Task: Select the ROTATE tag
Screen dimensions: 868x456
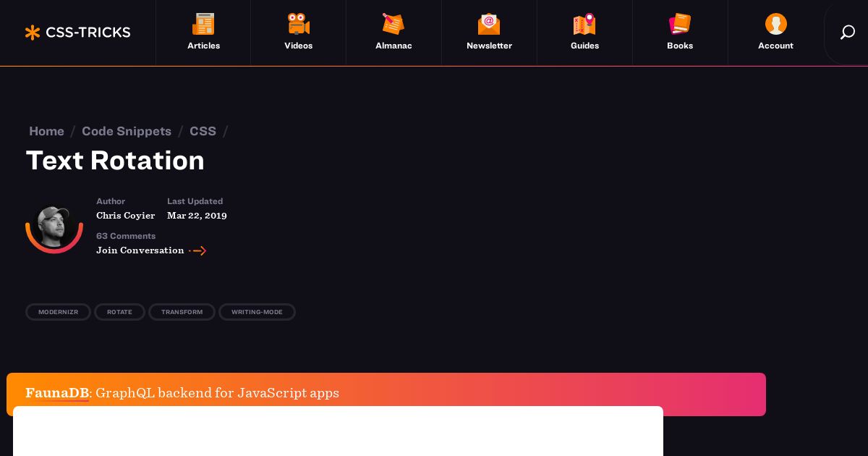Action: tap(119, 312)
